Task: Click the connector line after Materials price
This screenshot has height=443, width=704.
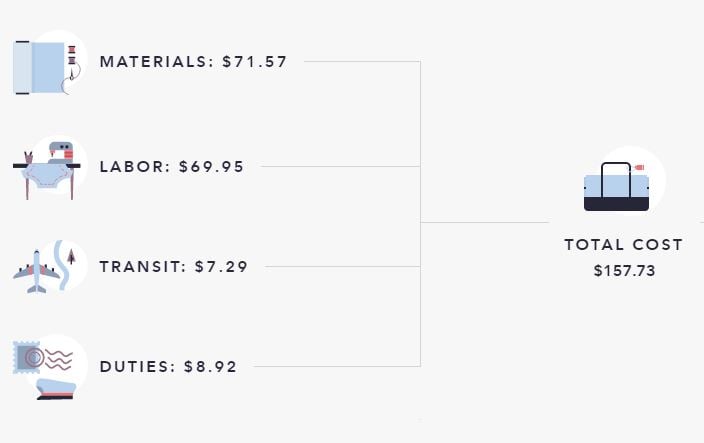Action: coord(362,61)
